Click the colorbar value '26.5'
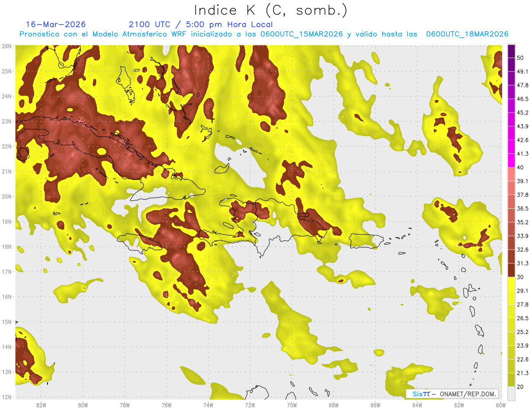The width and height of the screenshot is (532, 411). click(x=523, y=318)
